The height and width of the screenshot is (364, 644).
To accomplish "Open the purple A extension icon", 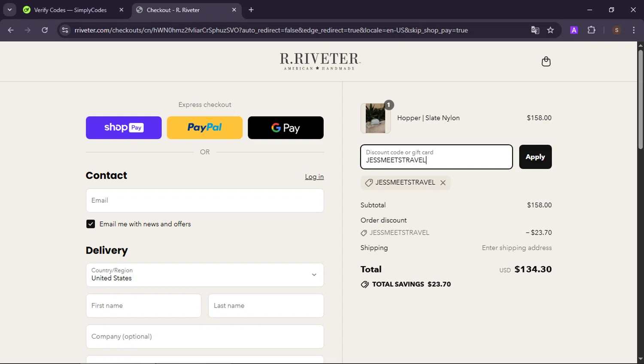I will [x=574, y=30].
